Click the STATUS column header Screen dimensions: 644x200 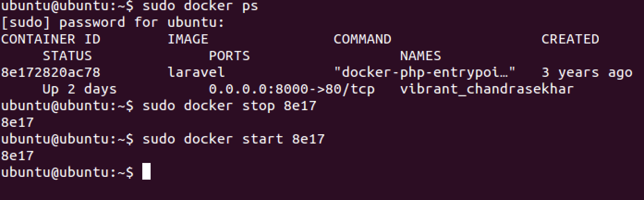(67, 56)
